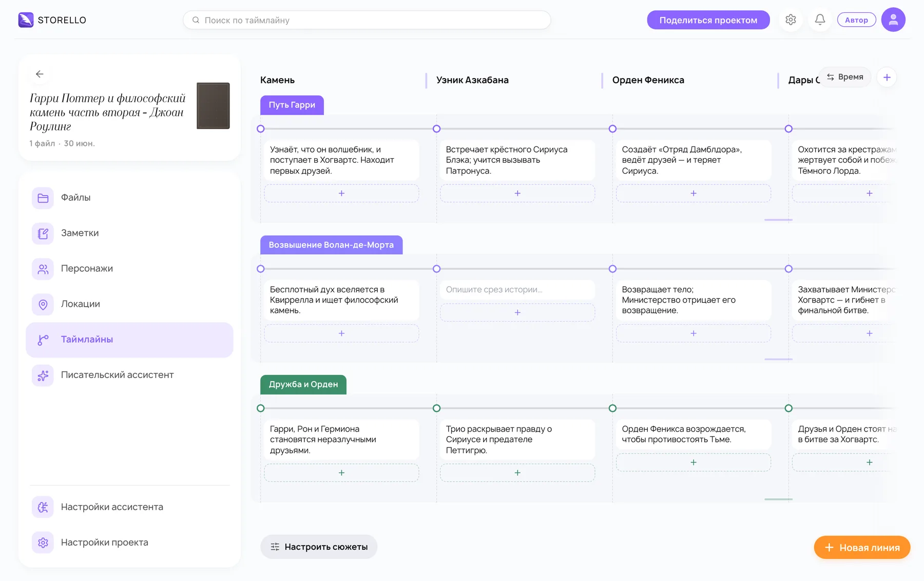
Task: Click Волан-де-Морт marker at Орден Феникса
Action: click(612, 269)
